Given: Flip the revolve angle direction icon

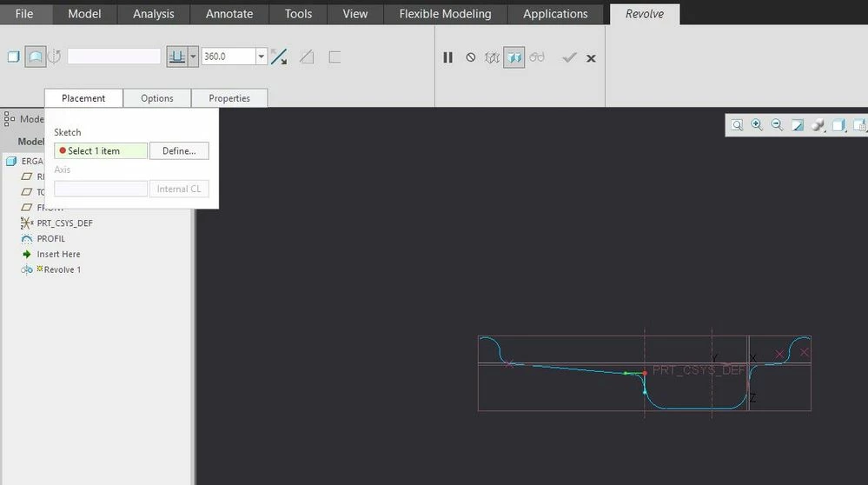Looking at the screenshot, I should click(279, 56).
